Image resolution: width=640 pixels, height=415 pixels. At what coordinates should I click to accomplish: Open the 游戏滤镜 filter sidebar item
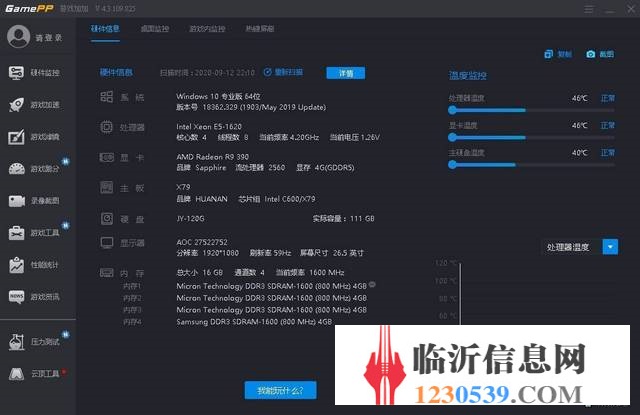click(35, 137)
